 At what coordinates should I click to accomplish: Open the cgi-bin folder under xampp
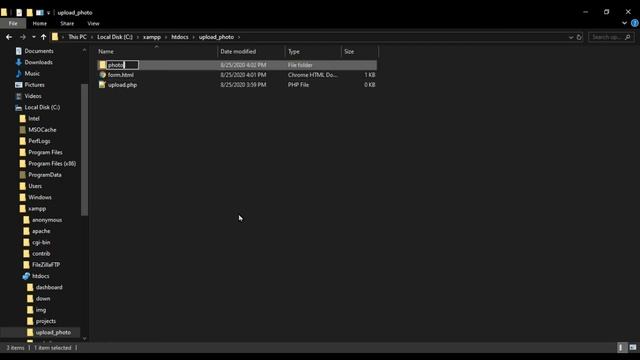coord(41,242)
